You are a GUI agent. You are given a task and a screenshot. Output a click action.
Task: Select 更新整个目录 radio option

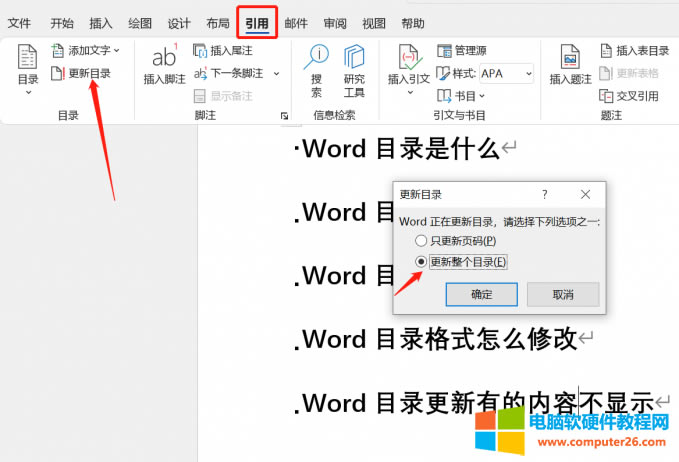(421, 262)
